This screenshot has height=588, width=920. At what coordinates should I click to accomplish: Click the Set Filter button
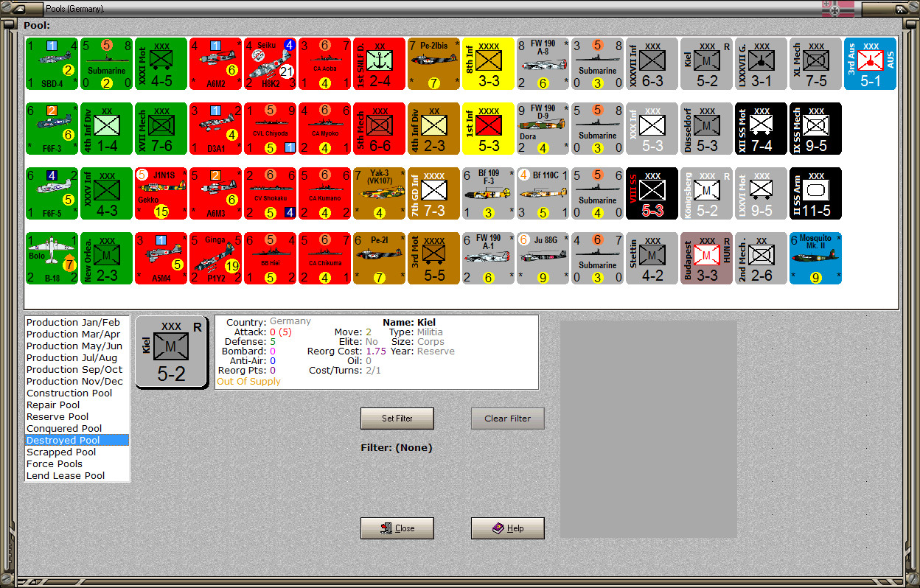point(397,419)
